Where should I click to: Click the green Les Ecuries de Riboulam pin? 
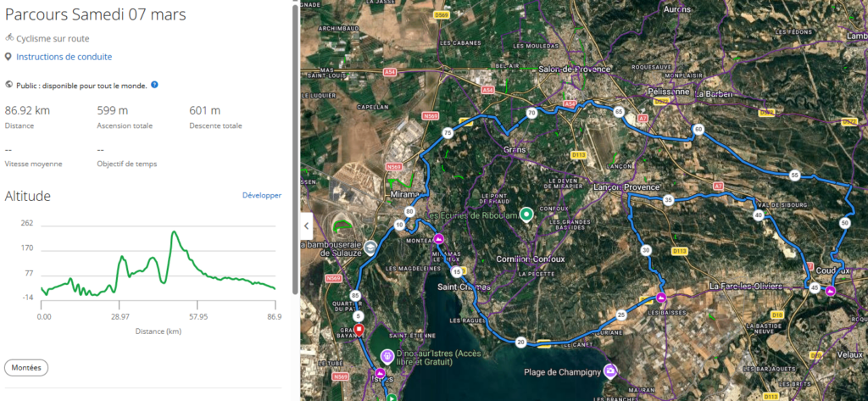click(526, 214)
